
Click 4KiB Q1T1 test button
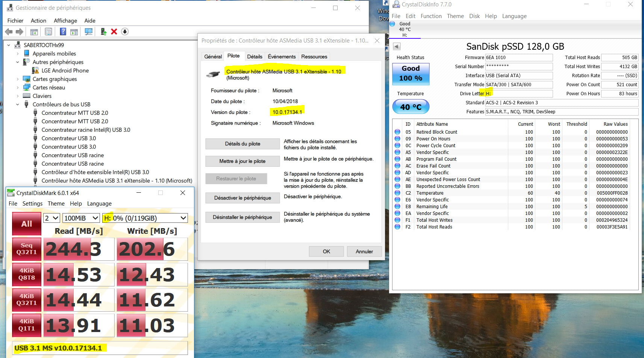point(27,325)
